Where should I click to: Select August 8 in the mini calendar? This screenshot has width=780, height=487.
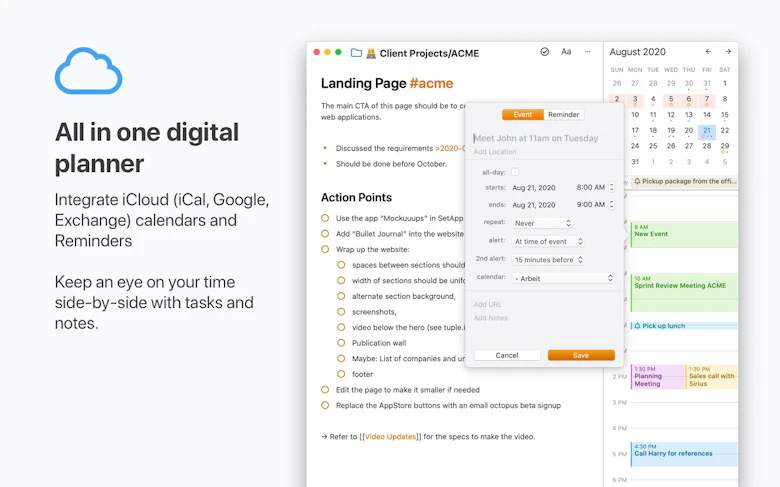click(x=725, y=99)
